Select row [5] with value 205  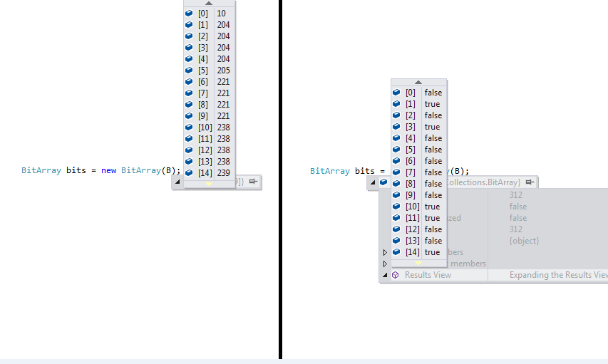click(210, 70)
